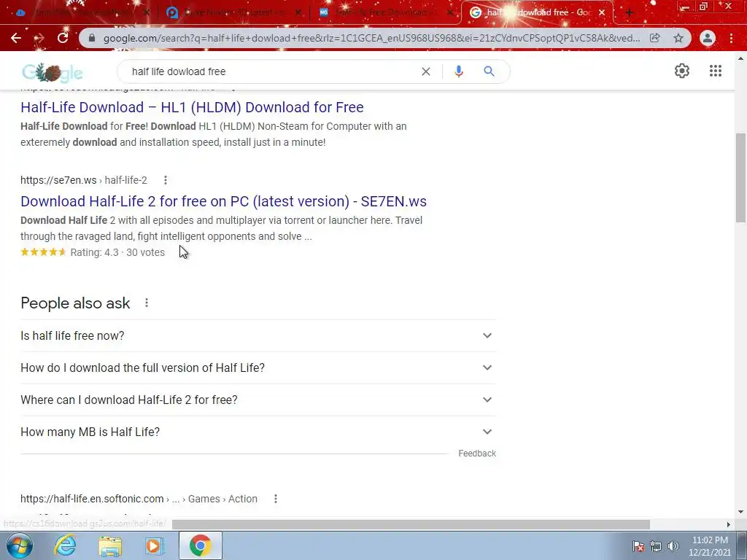Open Google quick settings gear

coord(682,71)
